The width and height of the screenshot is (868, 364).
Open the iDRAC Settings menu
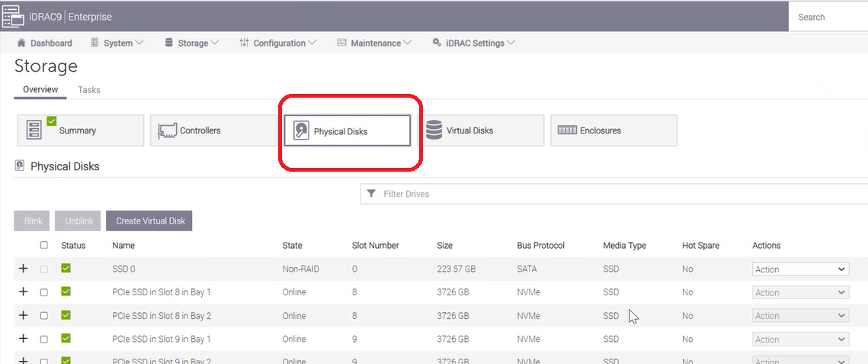pyautogui.click(x=474, y=43)
